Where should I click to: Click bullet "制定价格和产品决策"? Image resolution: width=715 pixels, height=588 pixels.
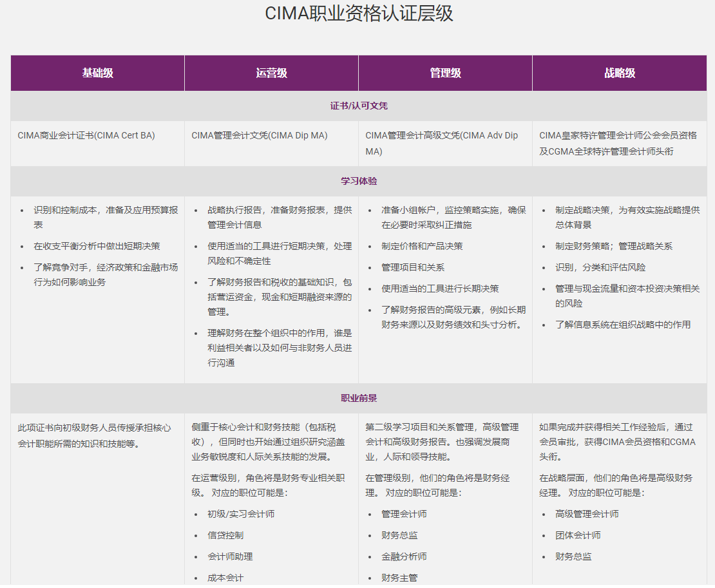[x=423, y=246]
